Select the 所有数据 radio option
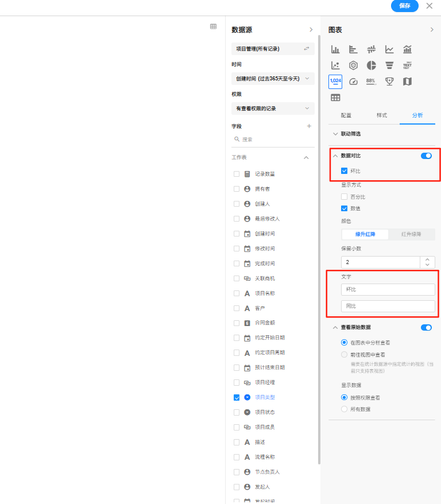Viewport: 441px width, 504px height. (345, 409)
